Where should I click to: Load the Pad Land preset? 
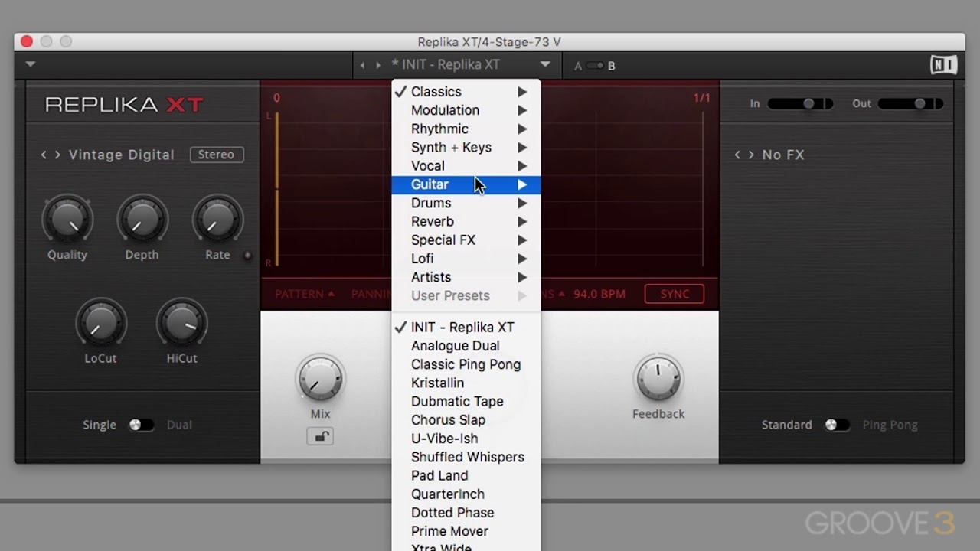coord(465,475)
